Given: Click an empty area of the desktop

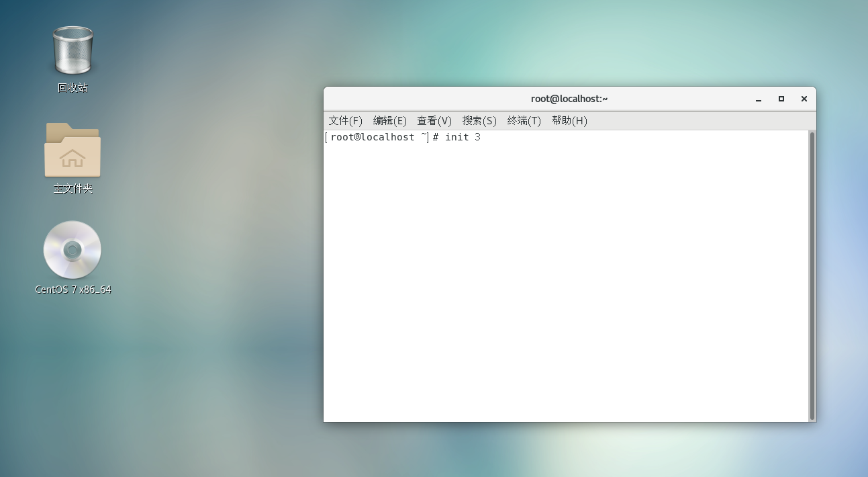Looking at the screenshot, I should [x=201, y=370].
